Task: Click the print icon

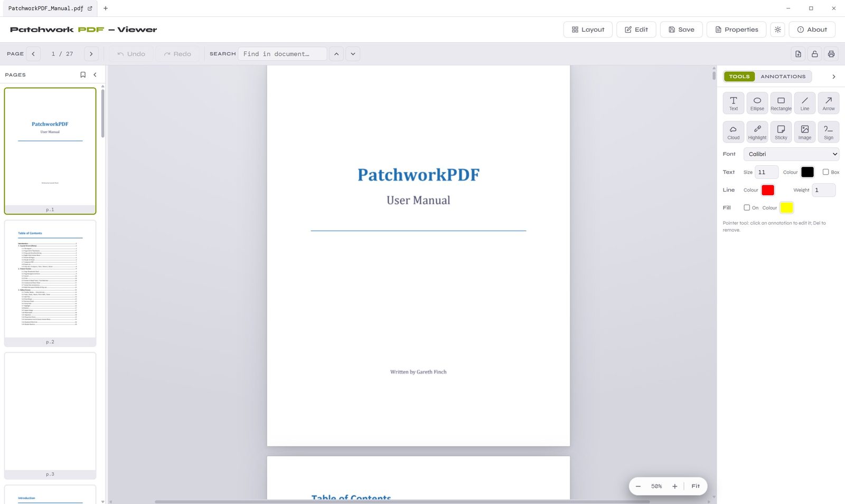Action: 831,54
